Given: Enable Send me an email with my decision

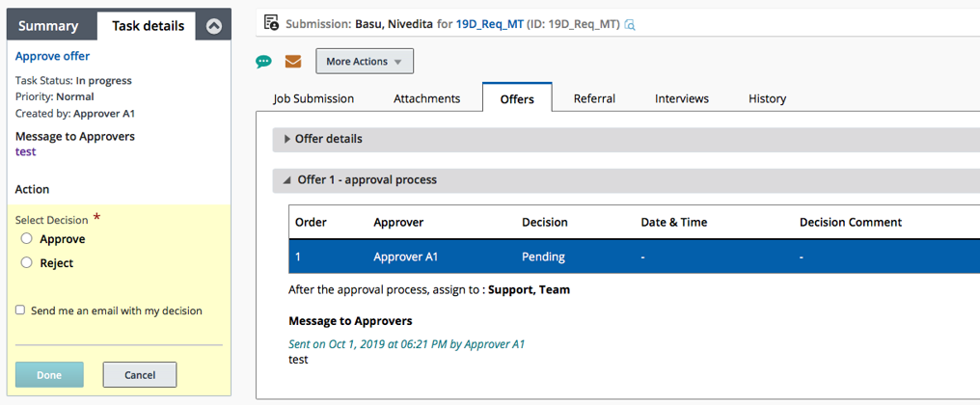Looking at the screenshot, I should [20, 310].
